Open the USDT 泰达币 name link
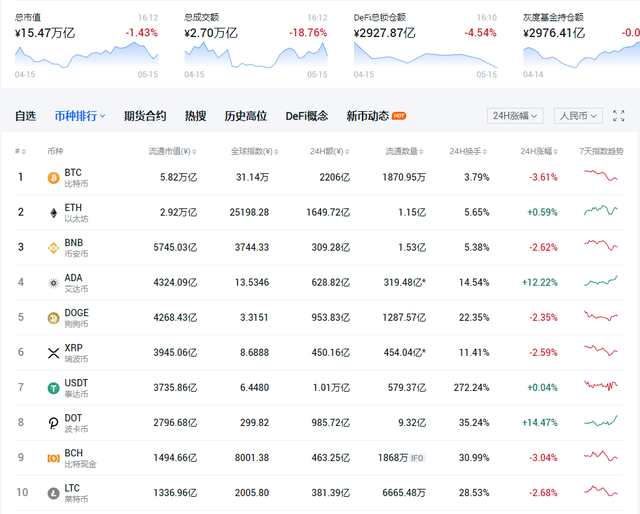The image size is (640, 514). click(76, 388)
